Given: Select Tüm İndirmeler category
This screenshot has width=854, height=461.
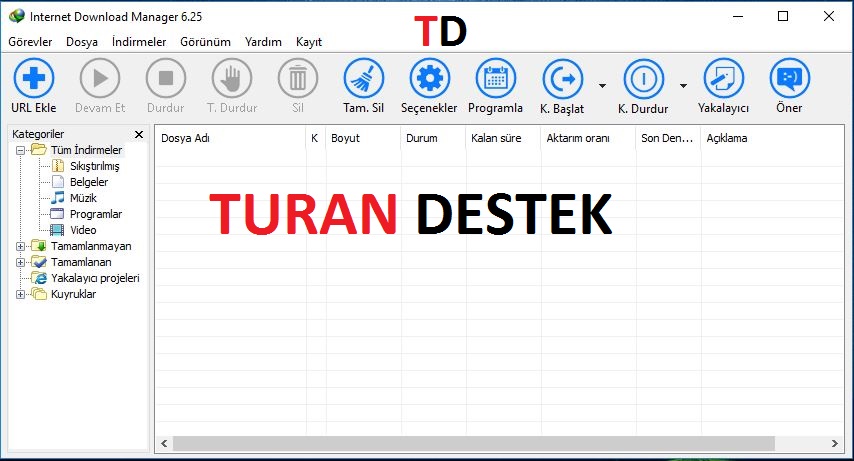Looking at the screenshot, I should click(x=87, y=150).
